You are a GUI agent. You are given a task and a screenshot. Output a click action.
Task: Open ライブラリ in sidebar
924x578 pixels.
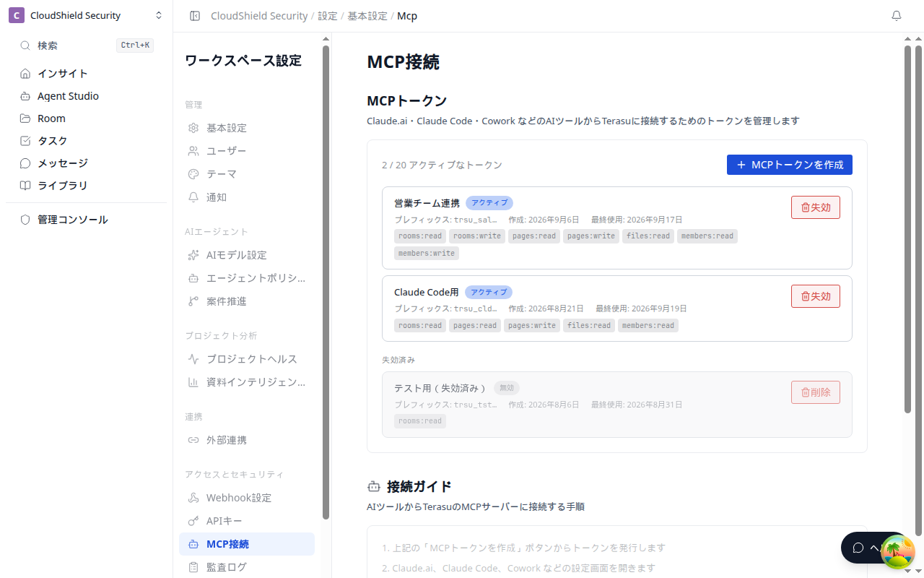(x=87, y=186)
